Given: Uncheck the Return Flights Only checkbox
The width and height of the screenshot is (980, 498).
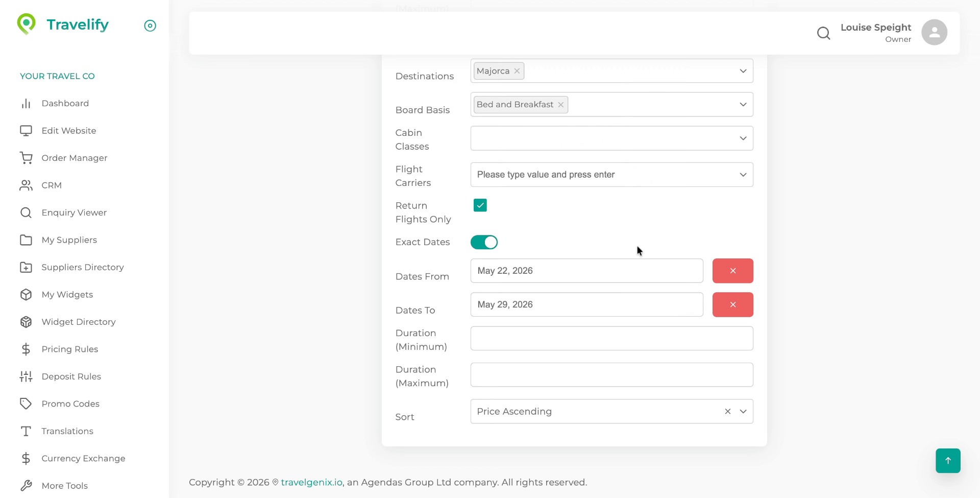Looking at the screenshot, I should 480,205.
